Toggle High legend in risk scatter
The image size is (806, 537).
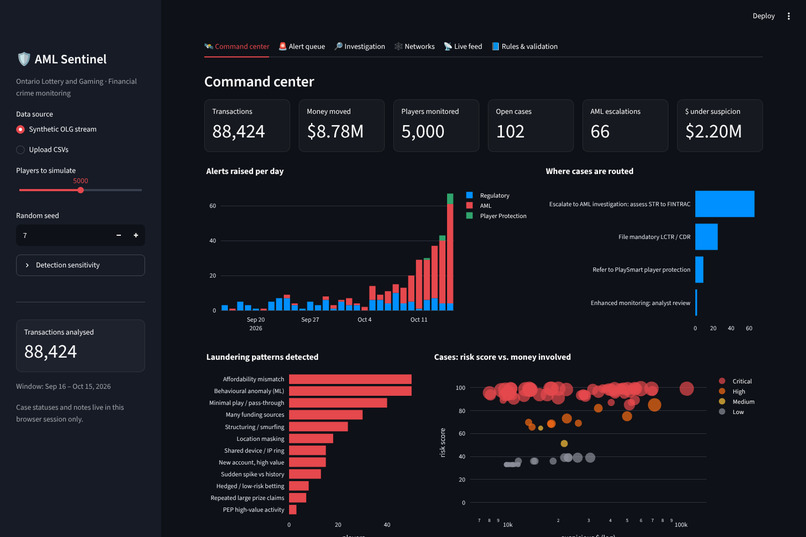tap(732, 392)
